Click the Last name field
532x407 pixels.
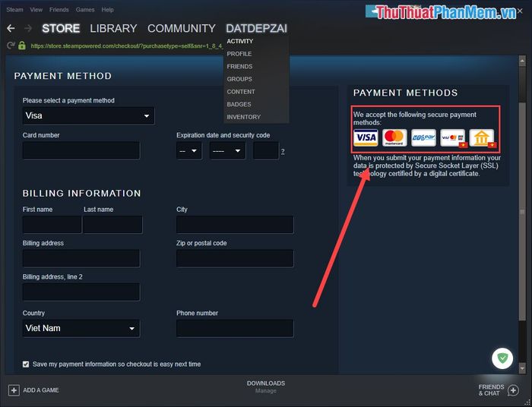(x=112, y=224)
